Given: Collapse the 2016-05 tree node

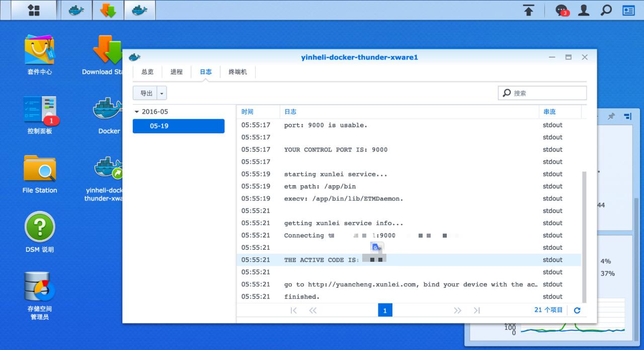Looking at the screenshot, I should [x=137, y=112].
